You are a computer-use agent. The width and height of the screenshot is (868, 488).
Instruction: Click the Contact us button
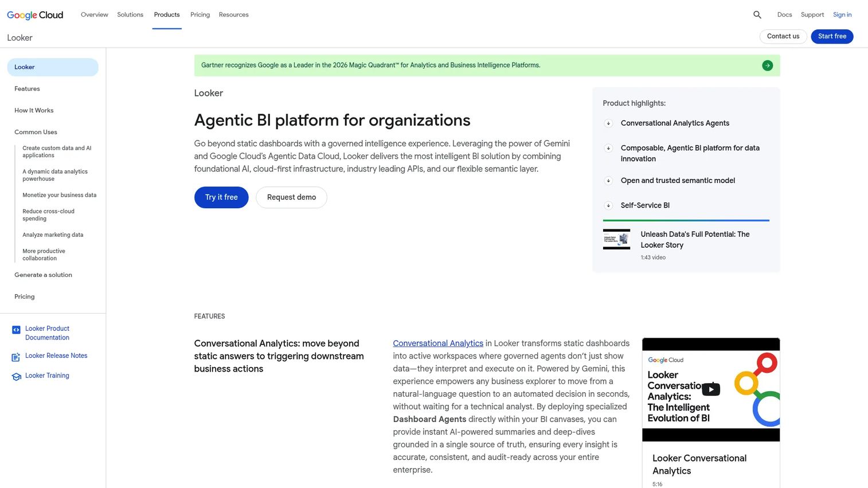tap(783, 36)
